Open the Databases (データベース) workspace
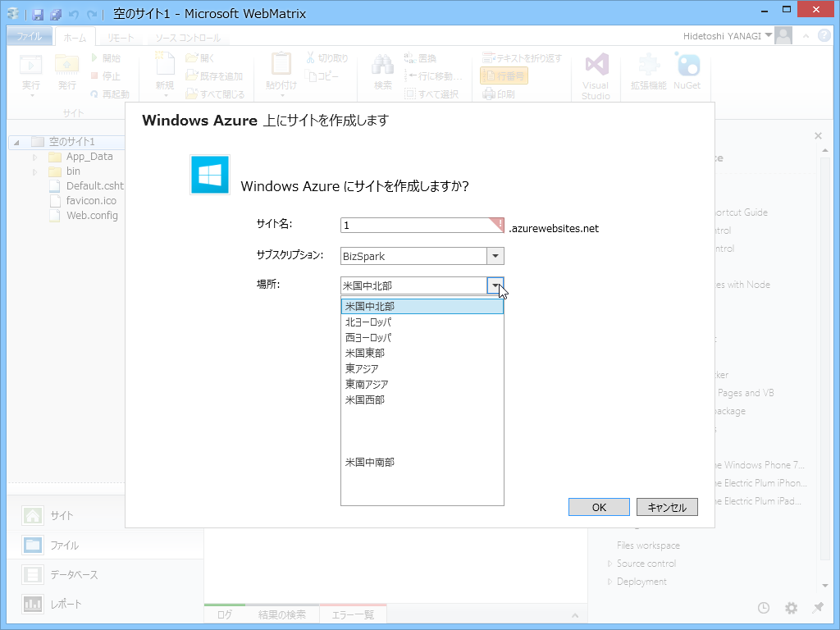 point(105,574)
